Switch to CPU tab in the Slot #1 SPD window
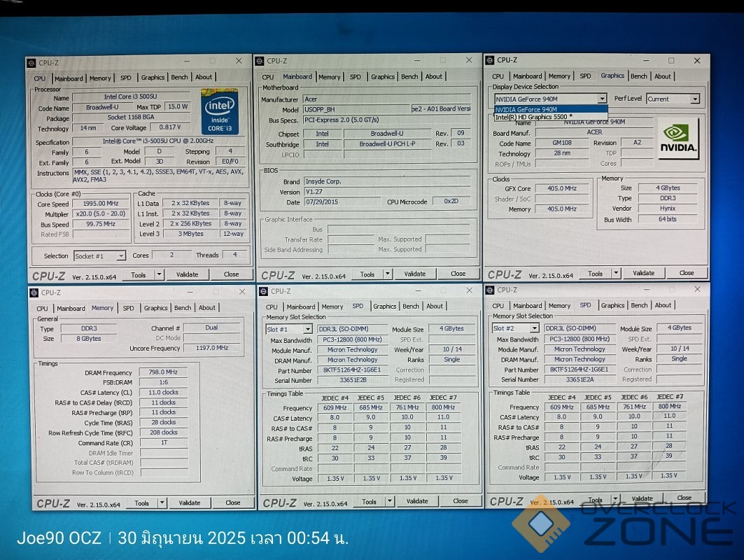Screen dimensions: 744x560 click(272, 307)
